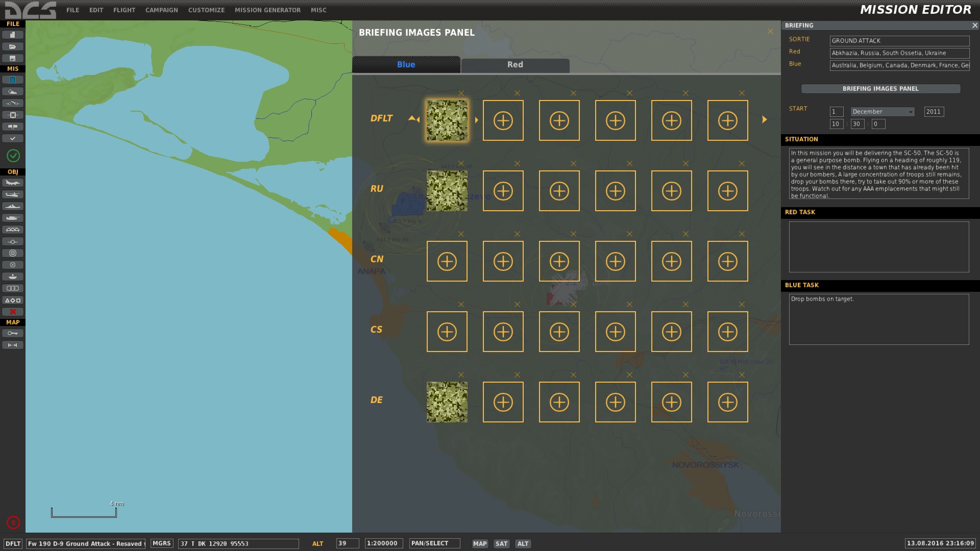980x551 pixels.
Task: Add image in second DFLT slot
Action: 503,120
